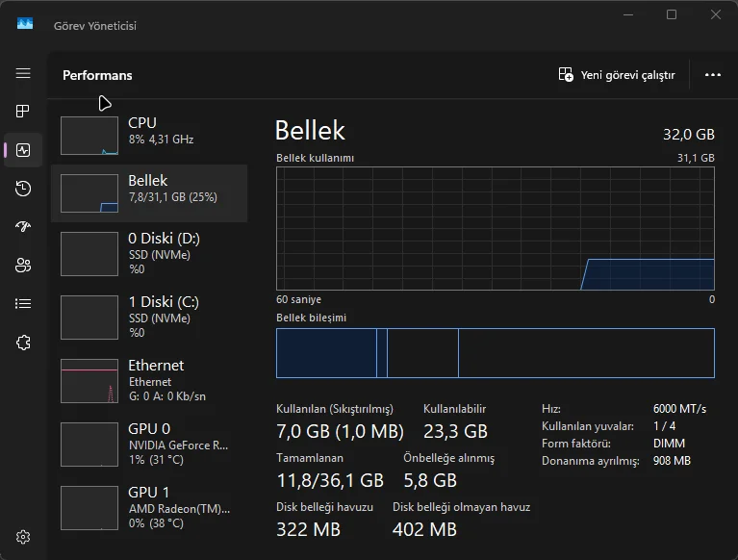The image size is (738, 560).
Task: Click the 1 / 4 slots value
Action: (x=664, y=426)
